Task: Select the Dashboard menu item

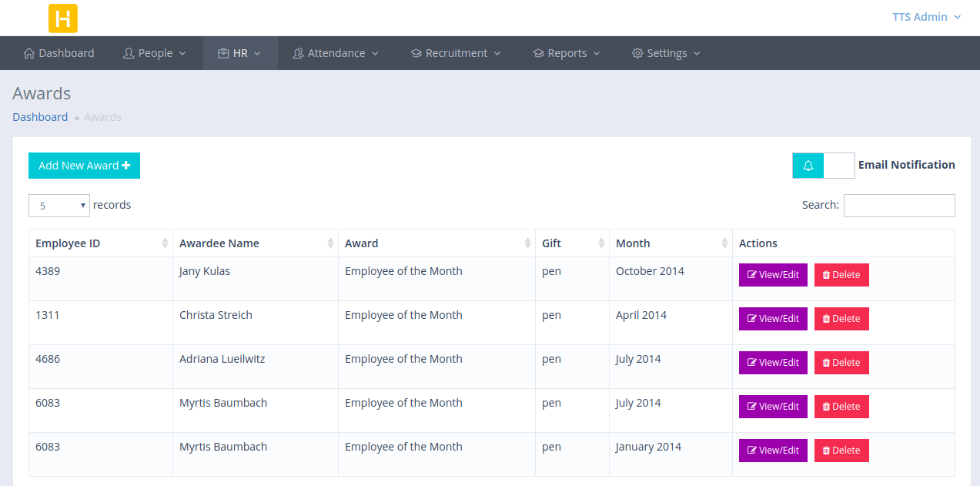Action: pyautogui.click(x=59, y=52)
